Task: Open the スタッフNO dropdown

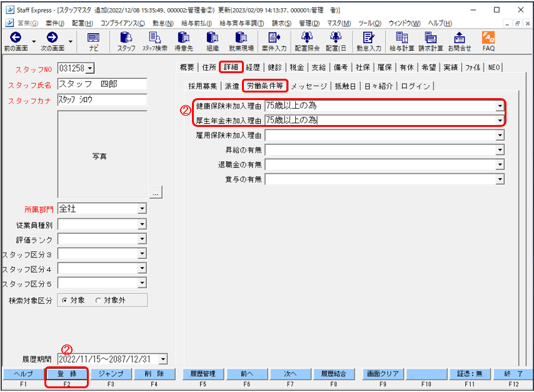Action: pos(90,68)
